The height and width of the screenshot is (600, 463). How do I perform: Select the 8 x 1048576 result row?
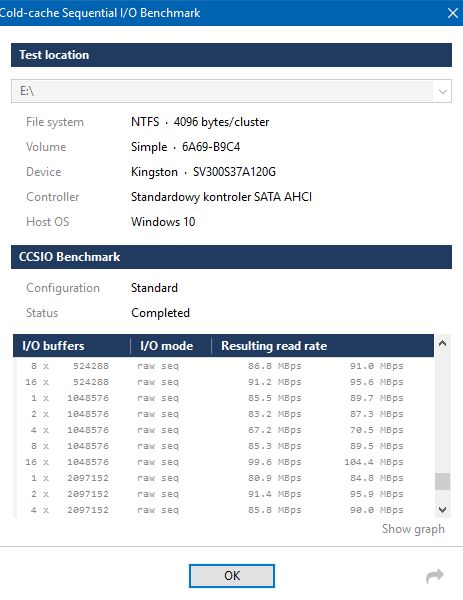[x=223, y=447]
